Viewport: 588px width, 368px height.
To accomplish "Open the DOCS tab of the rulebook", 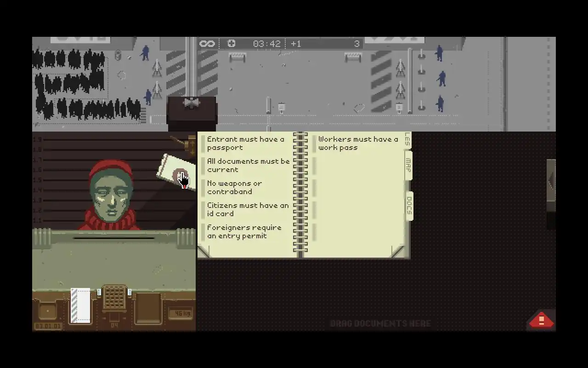I will [409, 206].
